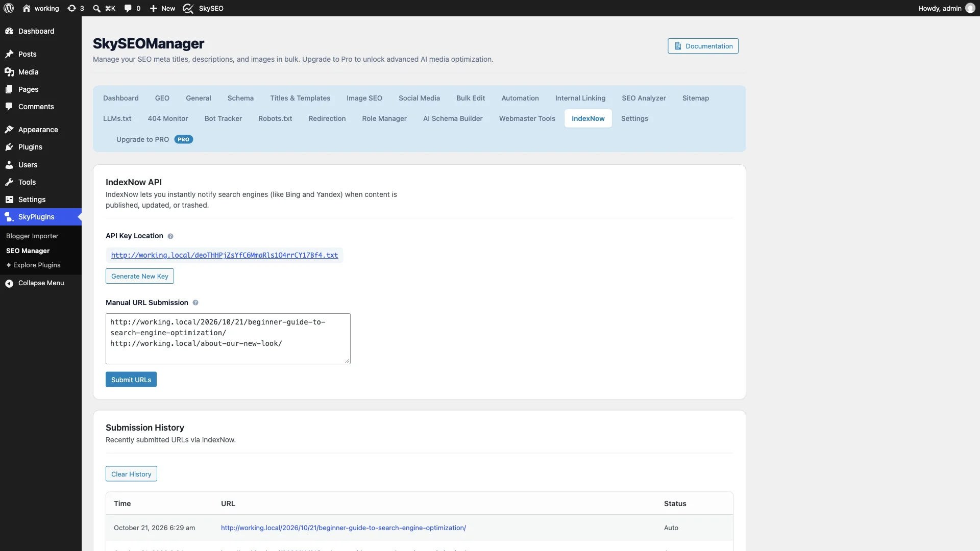Click the Posts pin icon in sidebar

click(9, 54)
